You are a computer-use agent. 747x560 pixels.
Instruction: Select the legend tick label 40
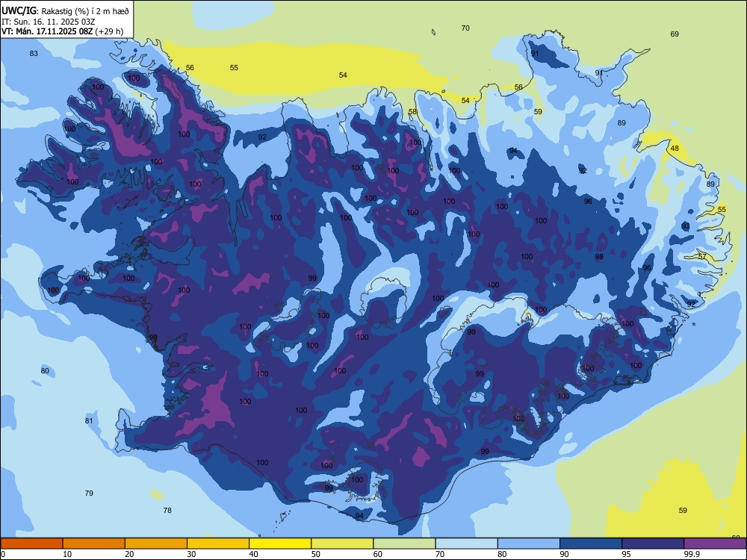pyautogui.click(x=253, y=554)
